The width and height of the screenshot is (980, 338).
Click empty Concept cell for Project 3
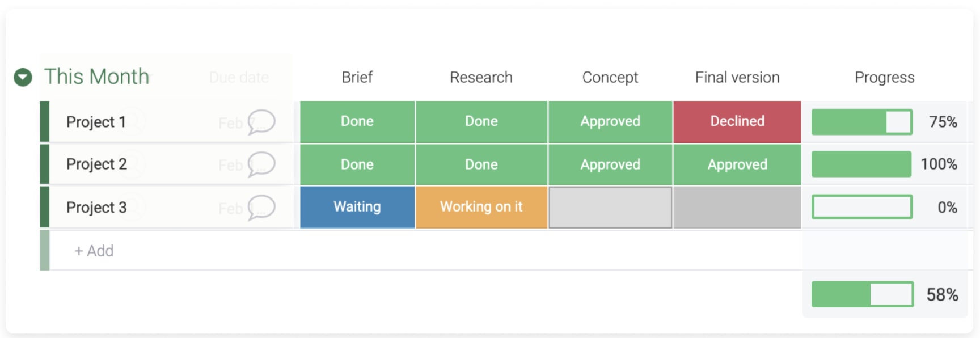610,208
